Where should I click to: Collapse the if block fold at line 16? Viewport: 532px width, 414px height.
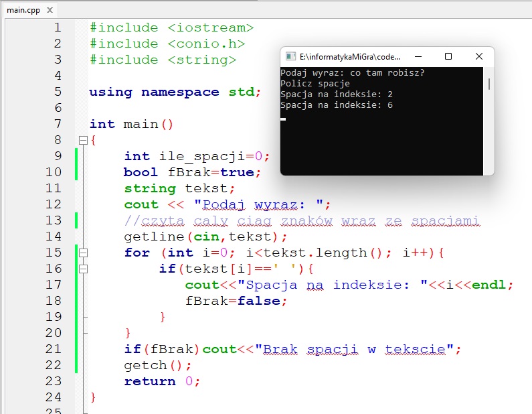[x=83, y=269]
